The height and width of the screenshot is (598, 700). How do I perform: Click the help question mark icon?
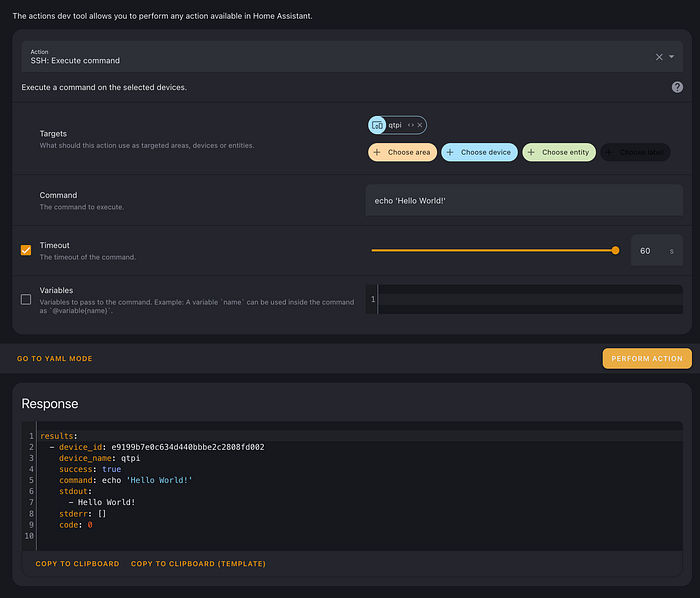(677, 87)
